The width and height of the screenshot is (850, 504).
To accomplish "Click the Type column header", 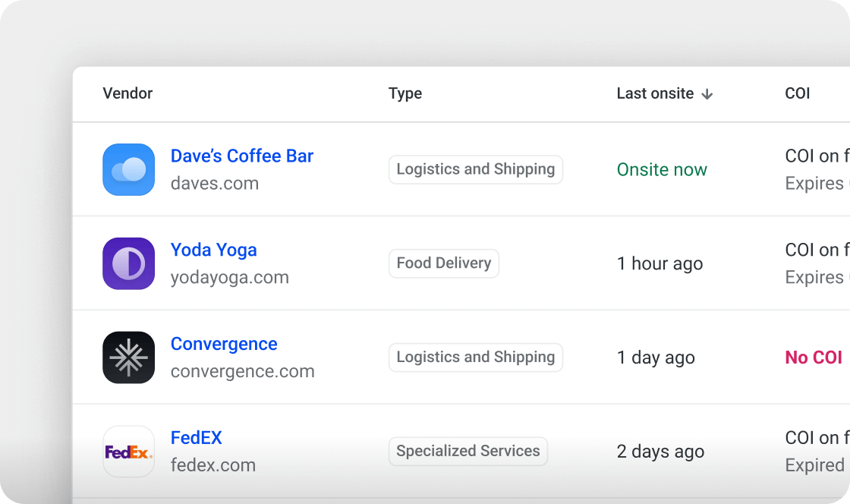I will point(405,93).
